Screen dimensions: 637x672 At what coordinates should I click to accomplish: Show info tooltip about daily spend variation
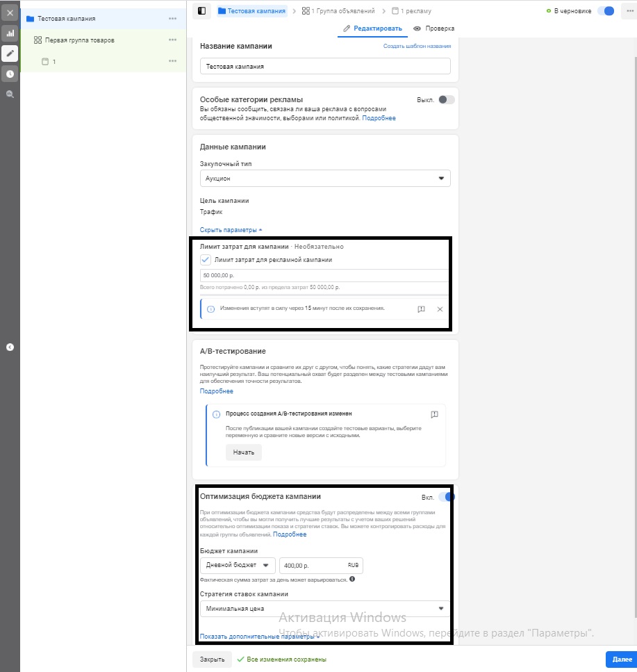click(352, 579)
